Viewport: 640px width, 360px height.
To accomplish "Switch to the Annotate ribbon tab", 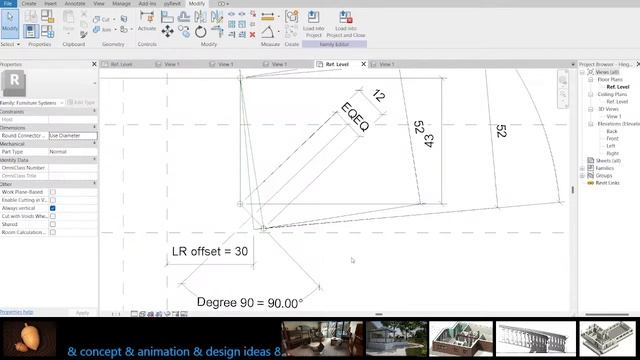I will pos(75,3).
